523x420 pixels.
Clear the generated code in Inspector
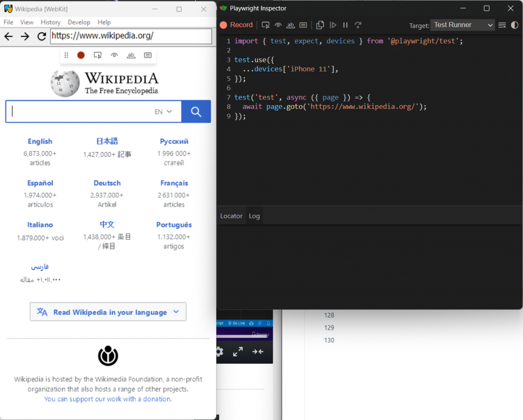[502, 25]
